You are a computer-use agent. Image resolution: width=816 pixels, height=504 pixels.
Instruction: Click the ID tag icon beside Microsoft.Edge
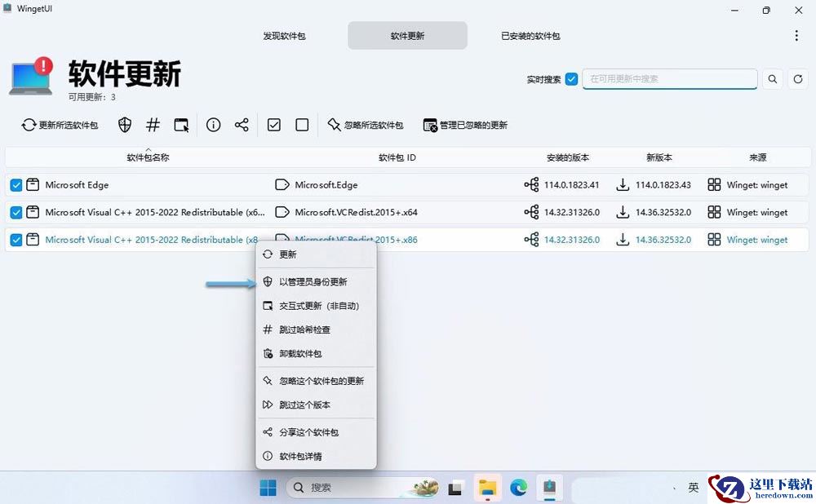click(x=282, y=184)
